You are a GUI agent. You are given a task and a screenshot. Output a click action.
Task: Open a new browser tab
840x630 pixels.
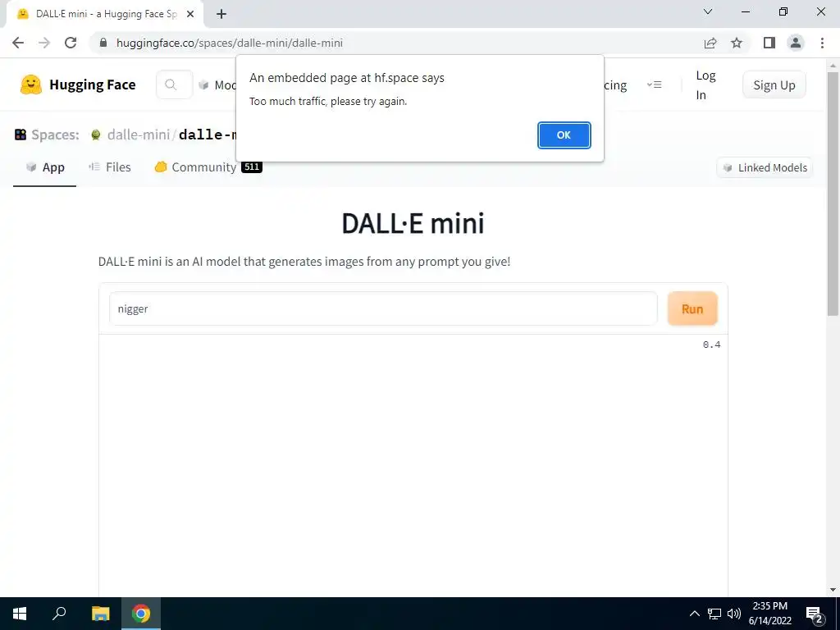(221, 14)
